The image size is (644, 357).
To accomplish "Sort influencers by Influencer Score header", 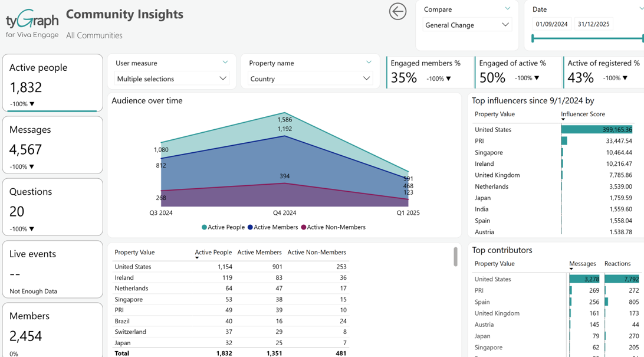I will [583, 114].
